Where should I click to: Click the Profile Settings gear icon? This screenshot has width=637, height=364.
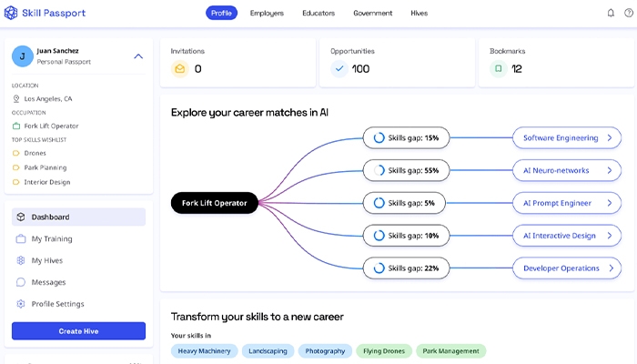(x=21, y=304)
